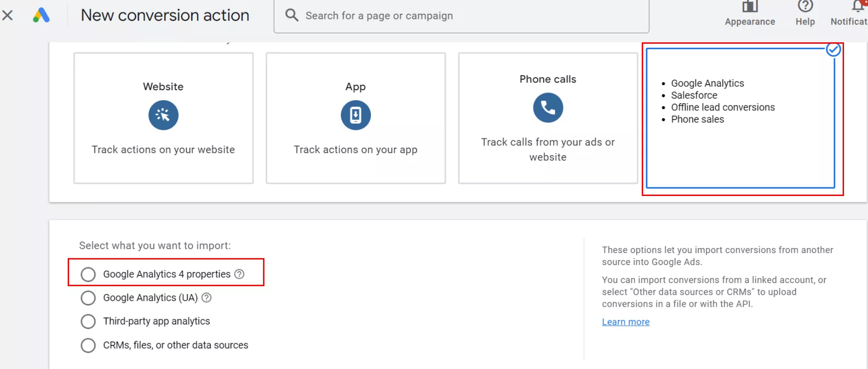The height and width of the screenshot is (369, 868).
Task: Click 'Select what you want to import' label
Action: [155, 246]
